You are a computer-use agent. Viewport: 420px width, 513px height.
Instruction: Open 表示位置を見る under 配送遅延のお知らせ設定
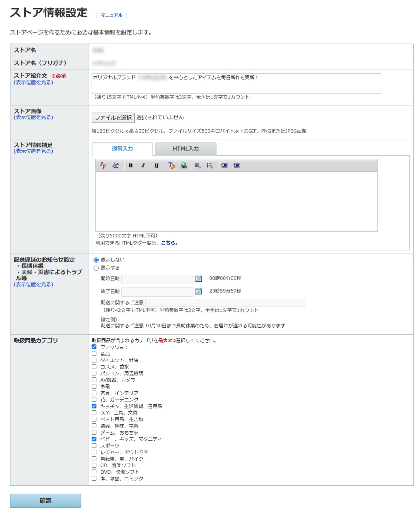33,285
